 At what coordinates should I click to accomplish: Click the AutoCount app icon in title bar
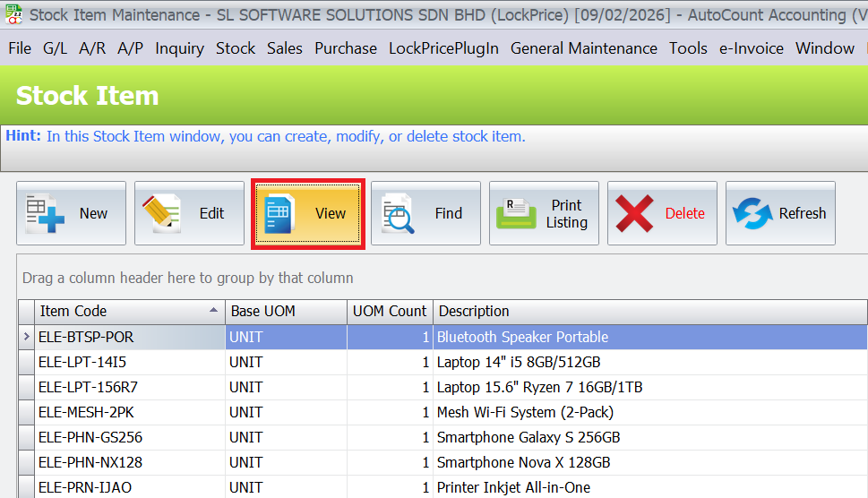pos(13,15)
